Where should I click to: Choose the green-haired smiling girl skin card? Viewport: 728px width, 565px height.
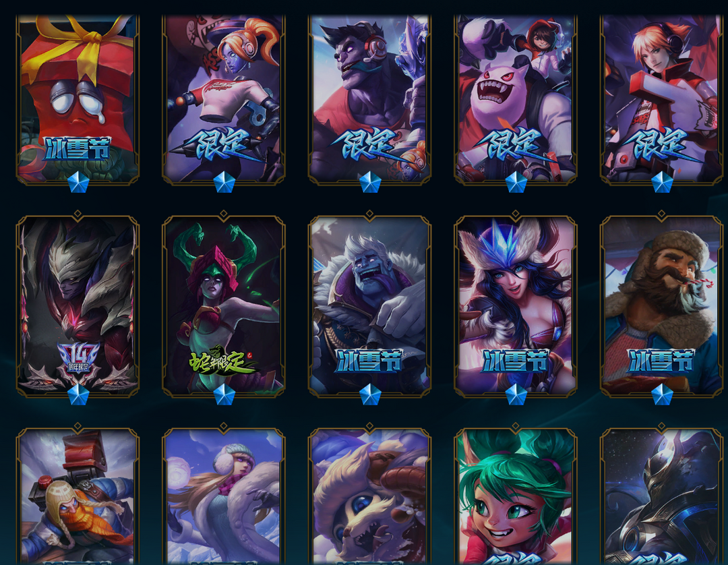(516, 496)
